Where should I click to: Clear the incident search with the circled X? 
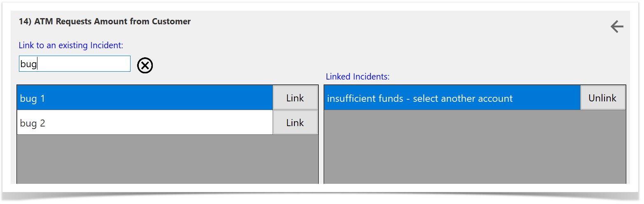tap(145, 66)
